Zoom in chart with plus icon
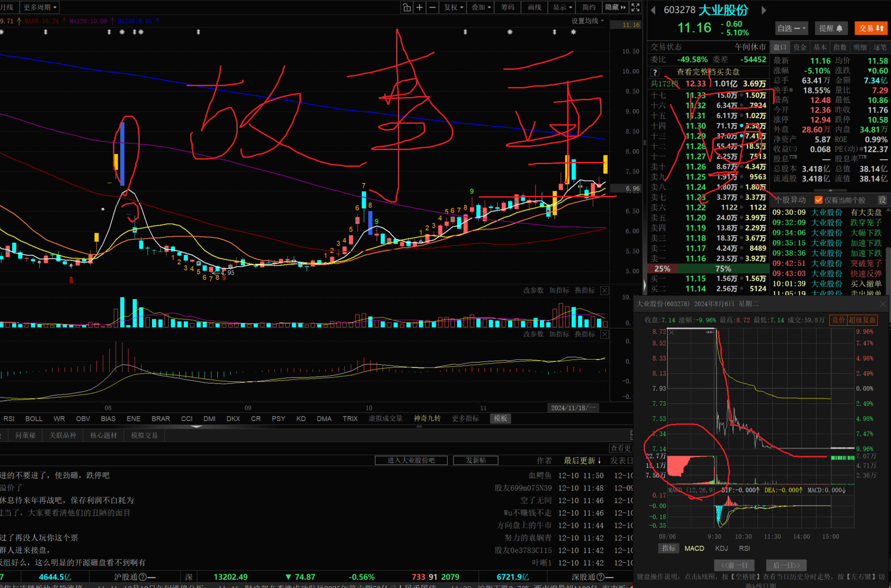Viewport: 891px width, 588px height. (x=420, y=7)
